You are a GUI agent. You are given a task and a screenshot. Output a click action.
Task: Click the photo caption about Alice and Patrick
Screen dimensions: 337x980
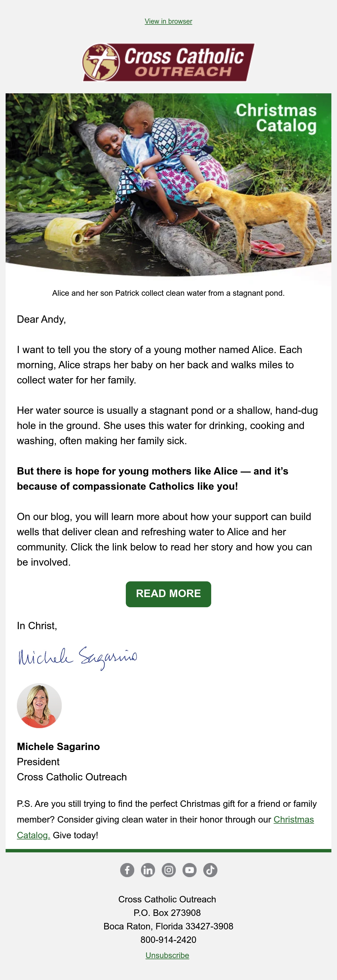click(x=168, y=293)
